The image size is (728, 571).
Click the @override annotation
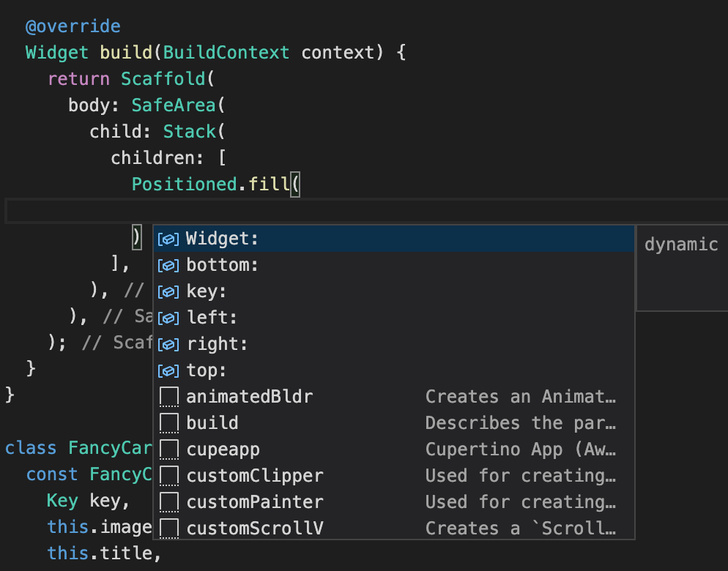(x=73, y=26)
